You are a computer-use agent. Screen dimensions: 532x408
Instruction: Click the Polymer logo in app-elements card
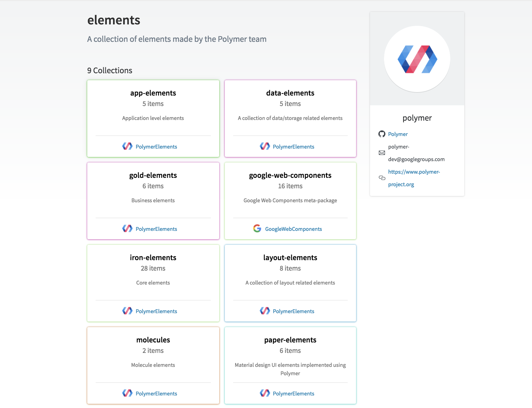pyautogui.click(x=127, y=146)
